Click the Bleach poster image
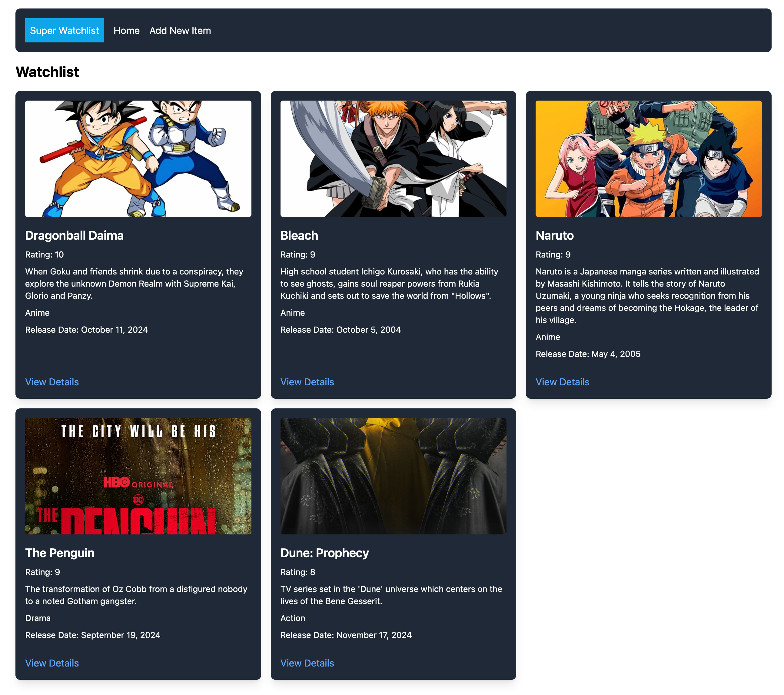 pos(393,157)
